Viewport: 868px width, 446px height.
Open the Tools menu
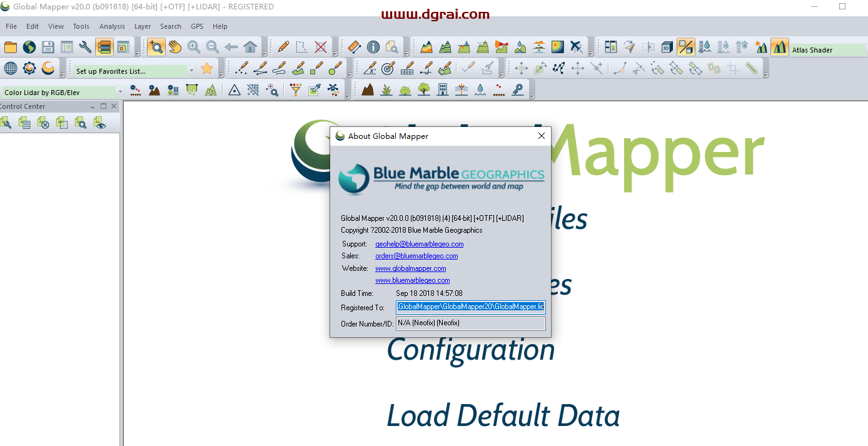pyautogui.click(x=81, y=26)
